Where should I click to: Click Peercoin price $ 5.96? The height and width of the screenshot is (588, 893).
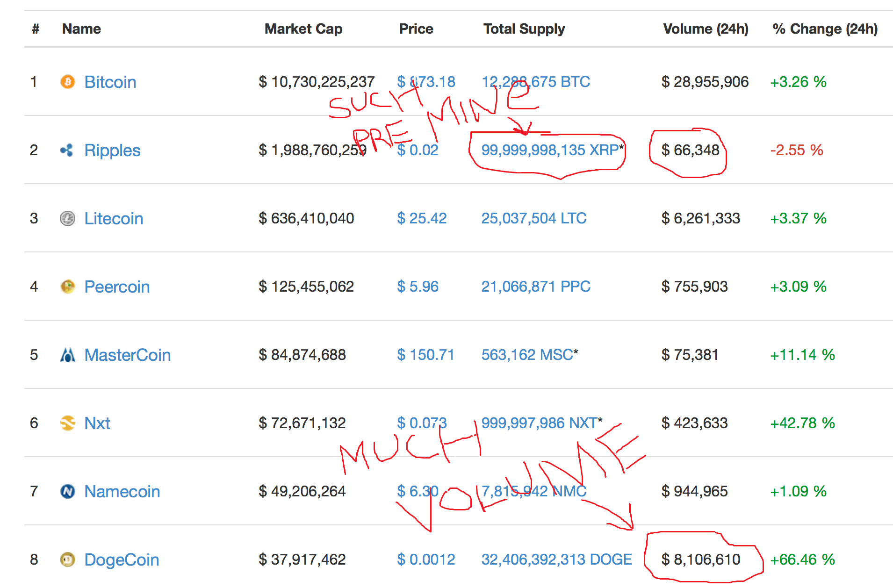coord(418,287)
